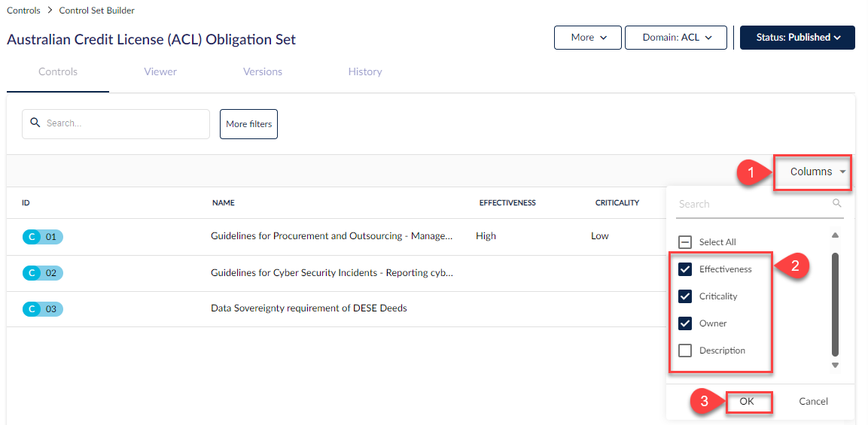Click the More filters button
868x425 pixels.
click(x=248, y=124)
